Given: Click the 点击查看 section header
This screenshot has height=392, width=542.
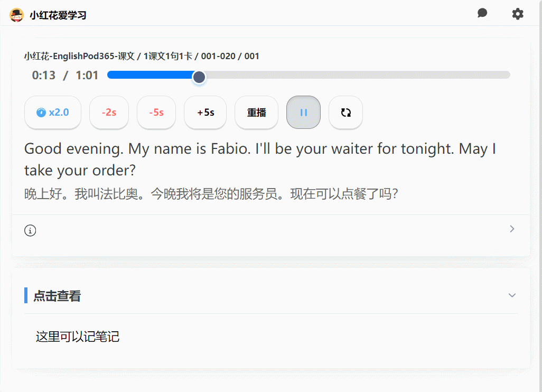Looking at the screenshot, I should pyautogui.click(x=57, y=296).
